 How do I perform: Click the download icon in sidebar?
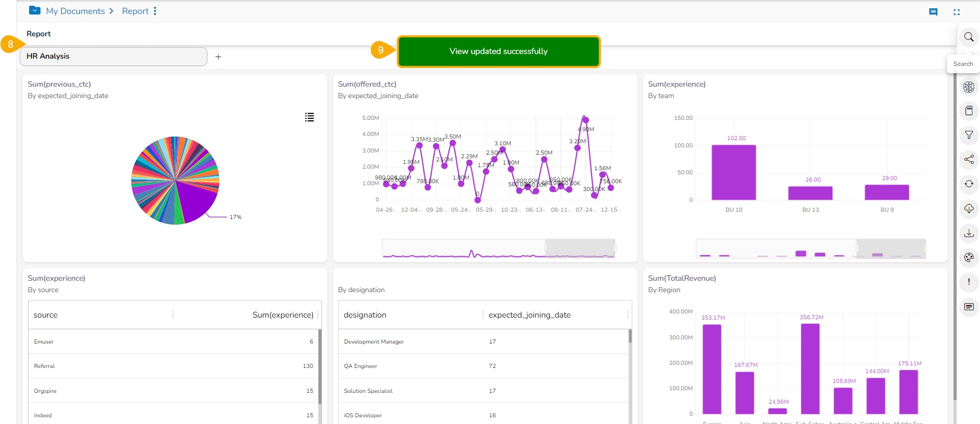pyautogui.click(x=969, y=233)
